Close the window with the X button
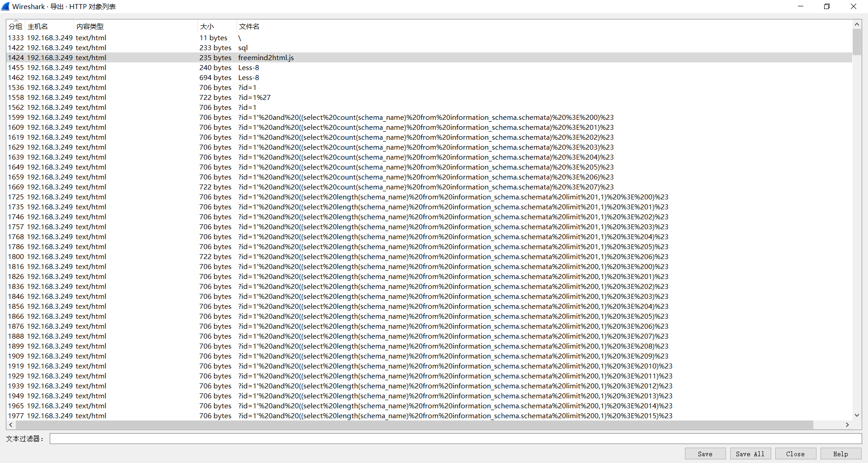This screenshot has height=463, width=868. [854, 6]
